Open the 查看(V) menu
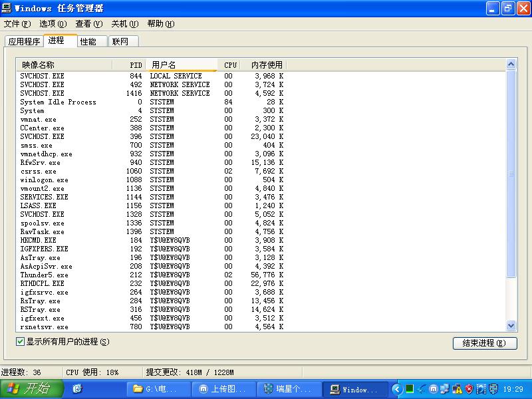 click(89, 24)
